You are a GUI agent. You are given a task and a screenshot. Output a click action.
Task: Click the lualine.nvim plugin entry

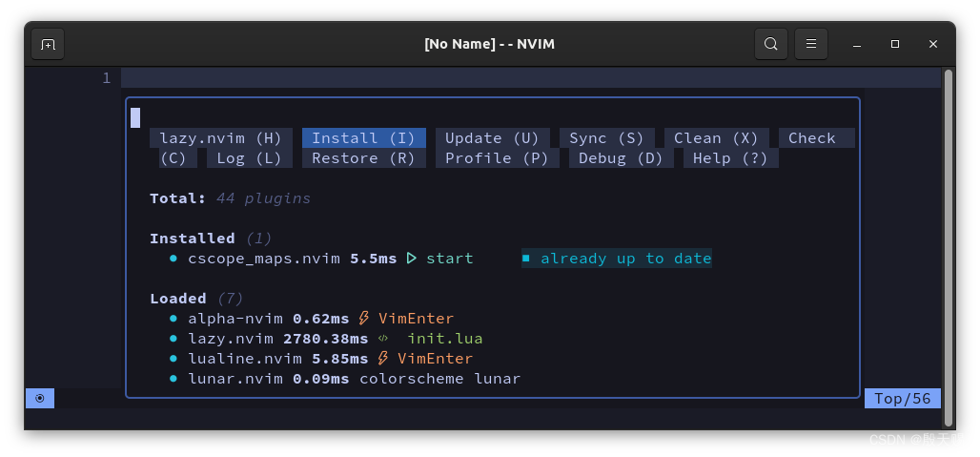pyautogui.click(x=245, y=358)
